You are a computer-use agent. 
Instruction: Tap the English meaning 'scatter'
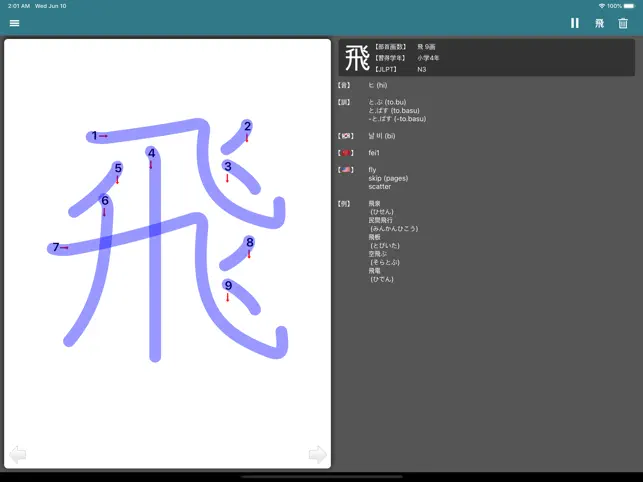coord(379,186)
